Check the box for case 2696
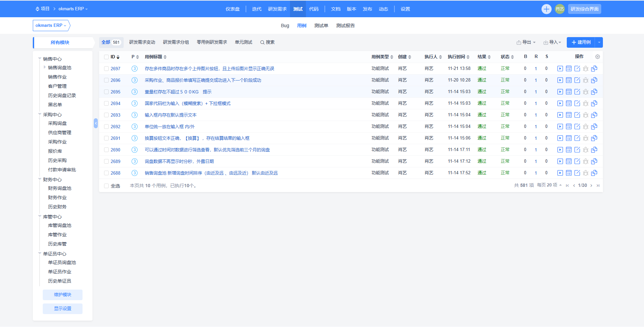 click(x=106, y=80)
